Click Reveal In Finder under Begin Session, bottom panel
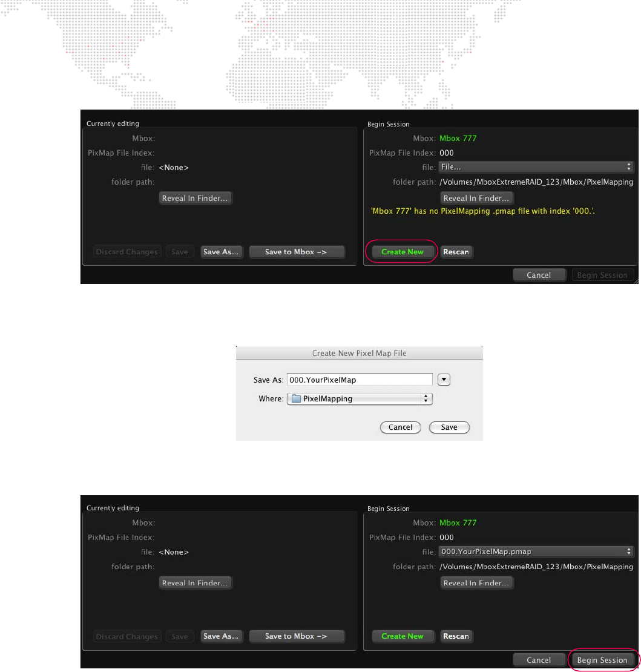 (x=476, y=583)
